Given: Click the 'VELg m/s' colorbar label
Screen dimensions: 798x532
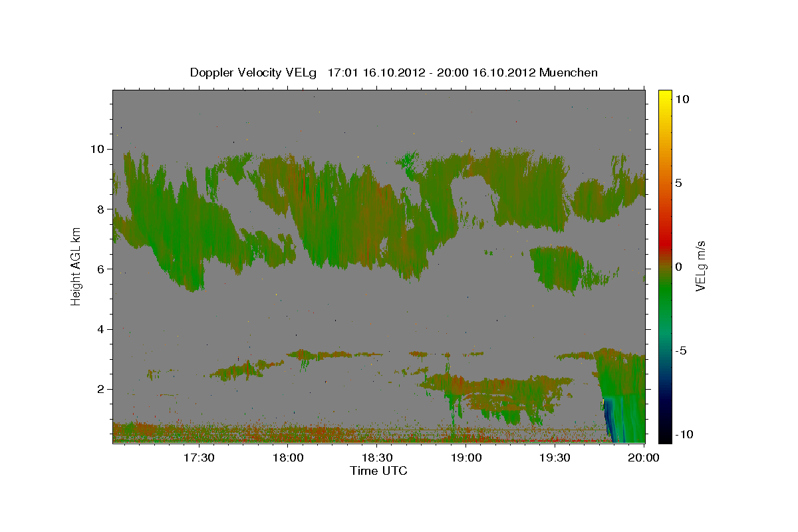Looking at the screenshot, I should (x=701, y=265).
